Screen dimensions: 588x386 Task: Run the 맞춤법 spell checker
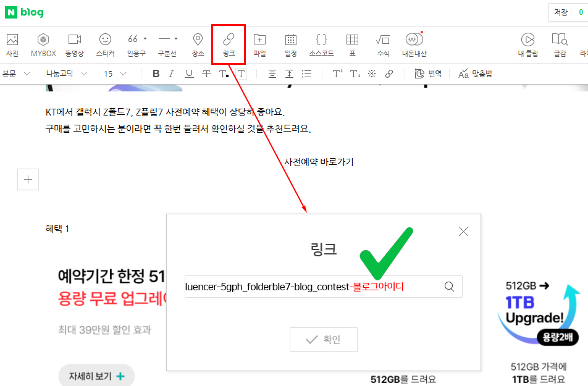[475, 74]
